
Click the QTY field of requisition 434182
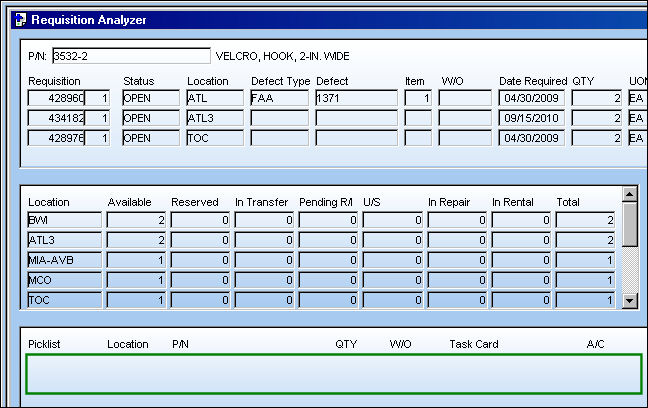click(597, 118)
